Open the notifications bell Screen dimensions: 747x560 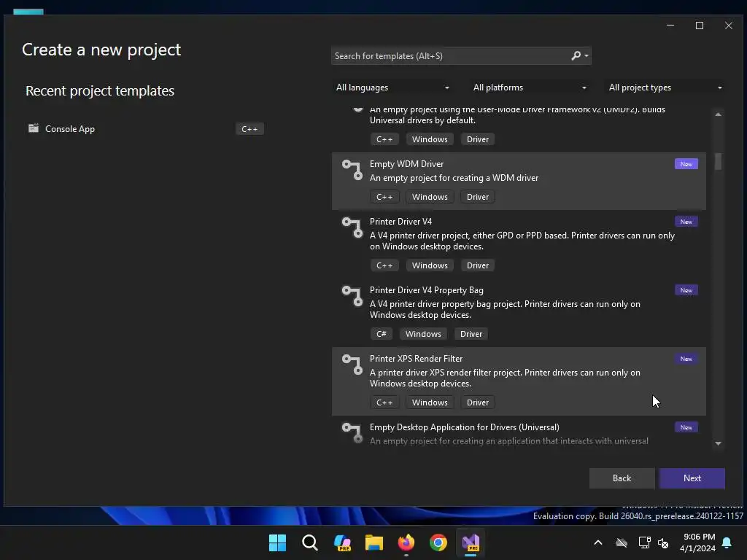(727, 542)
